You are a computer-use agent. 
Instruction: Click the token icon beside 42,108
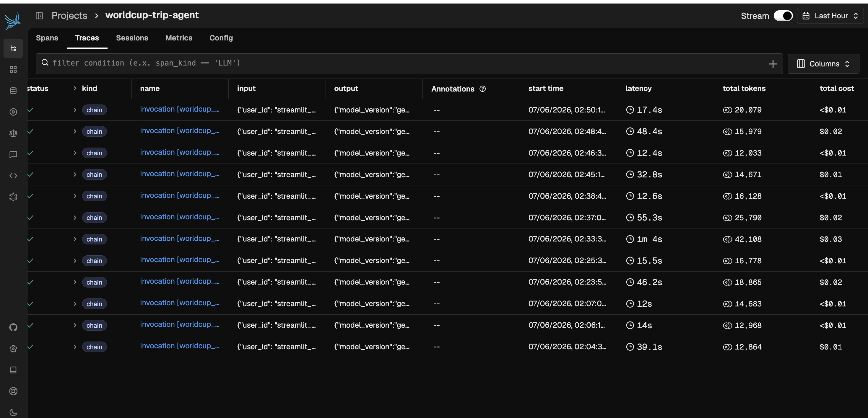click(727, 239)
